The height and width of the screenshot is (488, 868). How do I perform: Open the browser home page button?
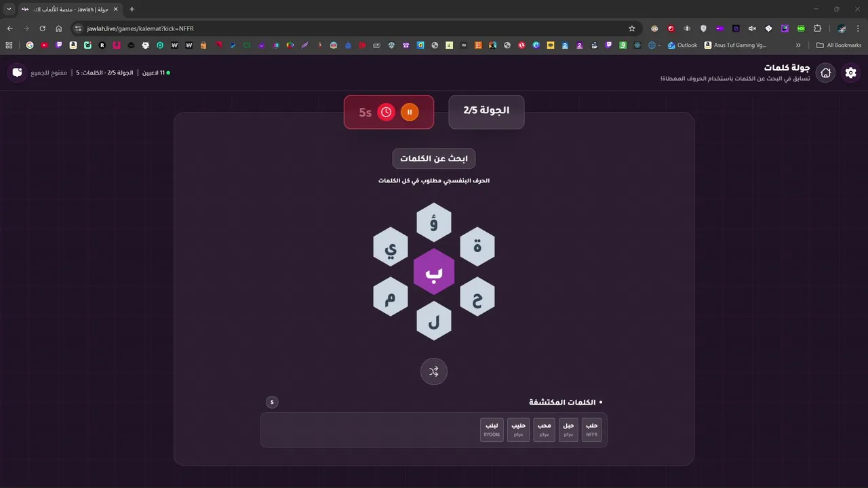58,28
